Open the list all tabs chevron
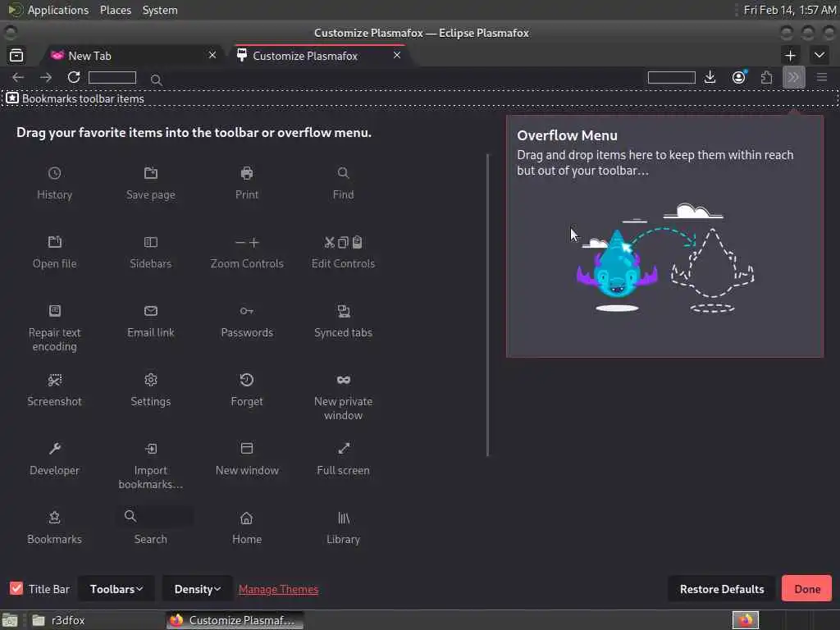This screenshot has width=840, height=630. pyautogui.click(x=819, y=55)
